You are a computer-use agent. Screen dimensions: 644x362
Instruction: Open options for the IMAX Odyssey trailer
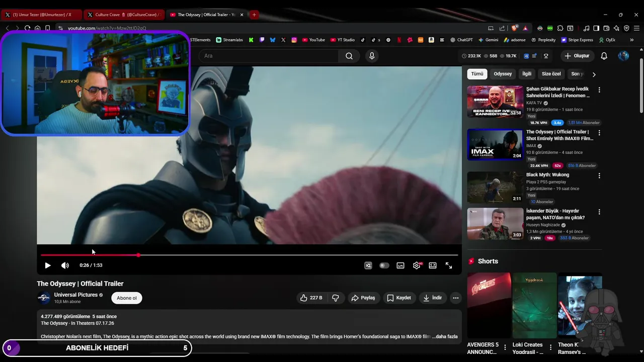(599, 133)
